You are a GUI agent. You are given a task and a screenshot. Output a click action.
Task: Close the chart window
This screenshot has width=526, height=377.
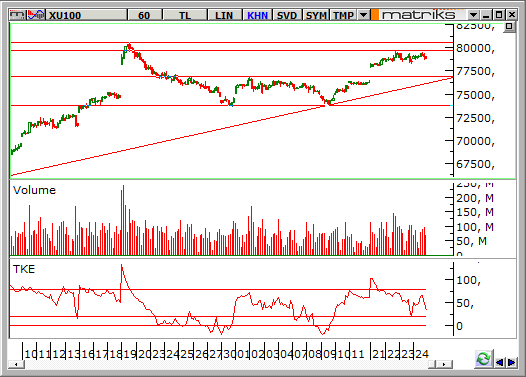(x=512, y=15)
